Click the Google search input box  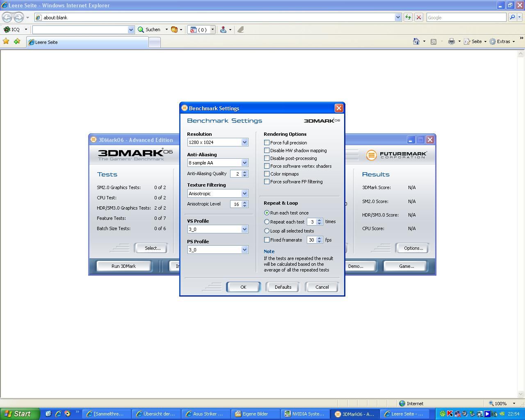[x=466, y=17]
